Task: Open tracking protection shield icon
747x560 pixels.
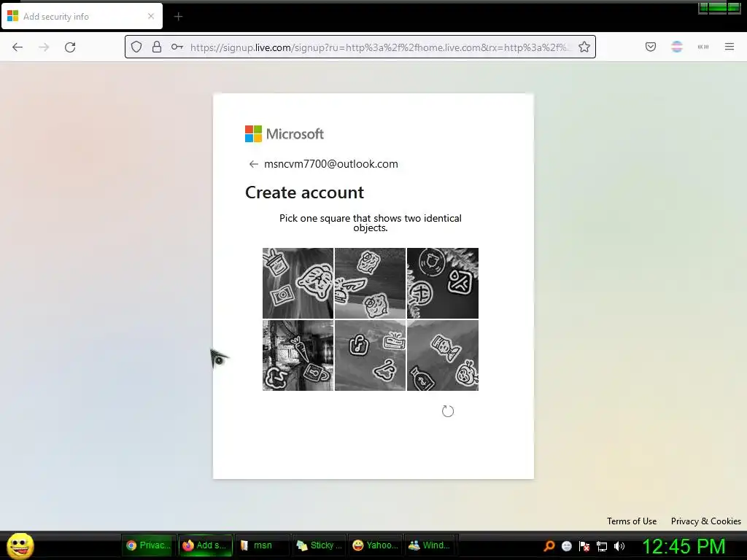Action: click(x=136, y=47)
